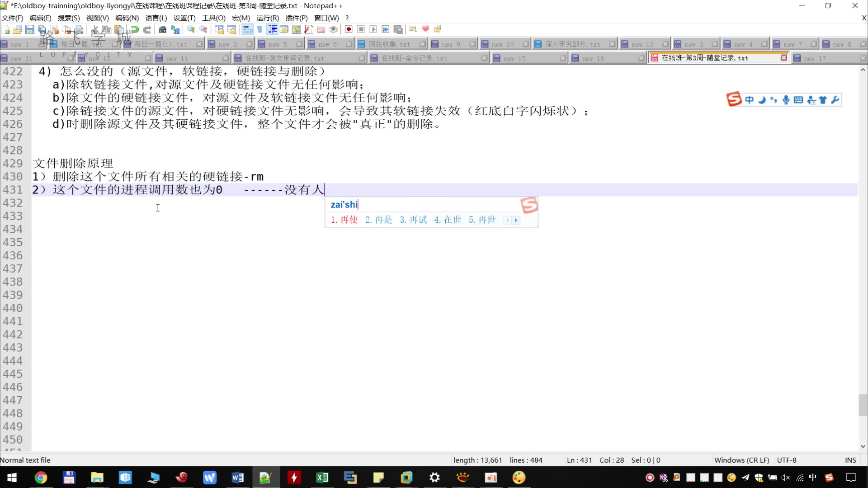Open the 编码(N) encoding menu
The image size is (868, 488).
(127, 18)
